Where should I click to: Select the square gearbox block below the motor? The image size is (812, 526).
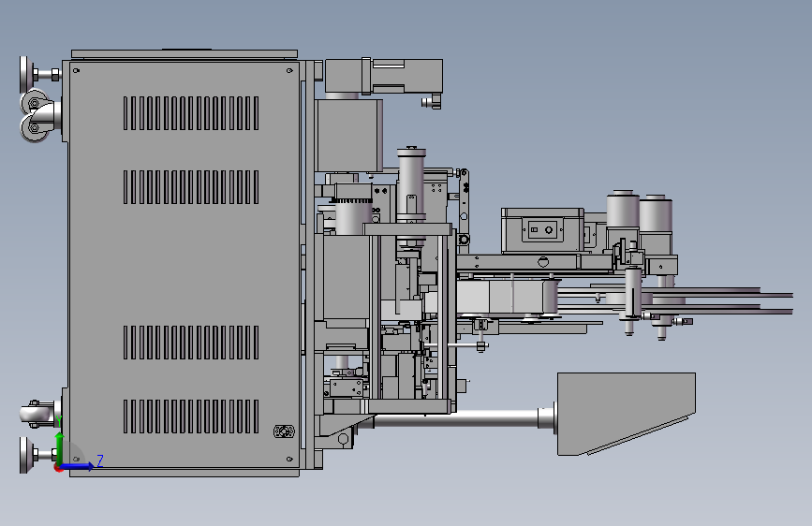click(348, 136)
